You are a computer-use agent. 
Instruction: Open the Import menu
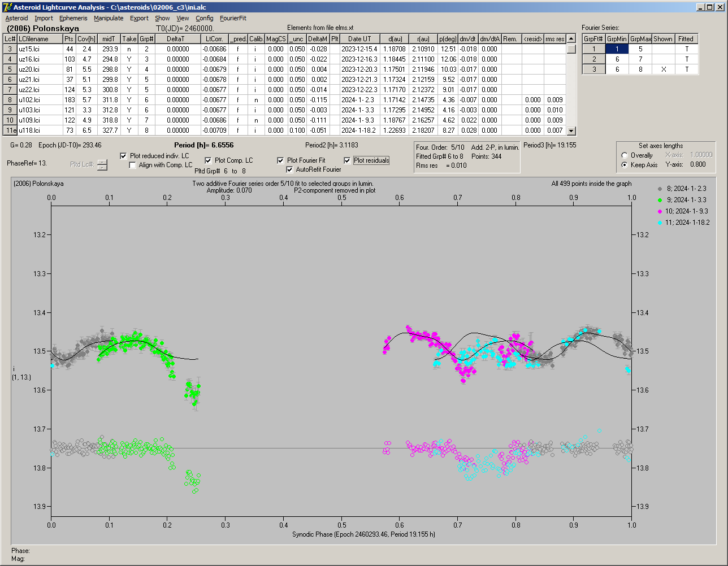tap(44, 18)
